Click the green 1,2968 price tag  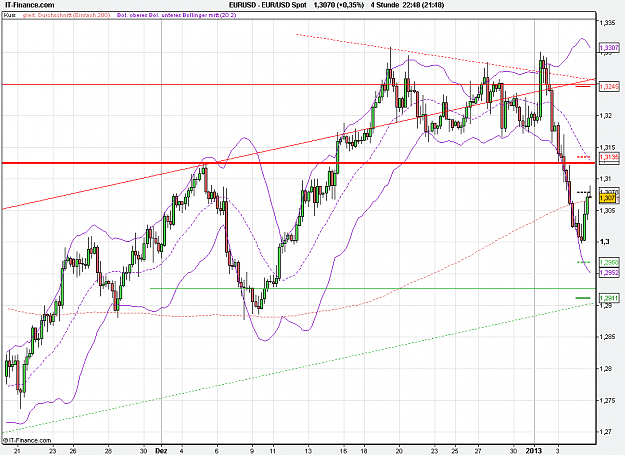click(609, 262)
